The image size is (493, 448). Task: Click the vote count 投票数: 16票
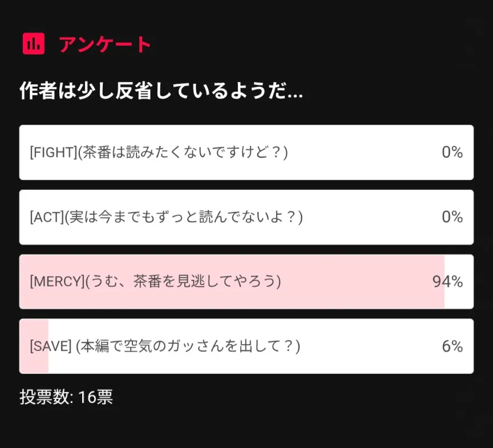(66, 397)
